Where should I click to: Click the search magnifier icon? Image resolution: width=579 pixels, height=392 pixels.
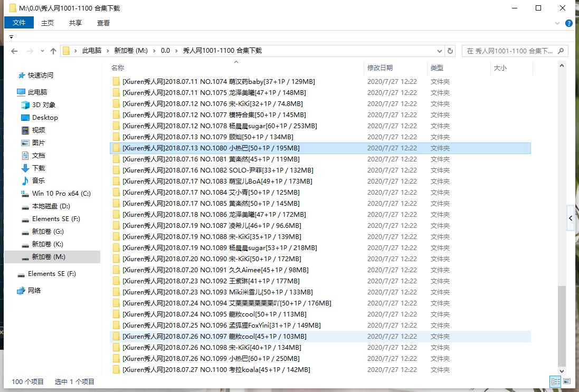[x=561, y=51]
